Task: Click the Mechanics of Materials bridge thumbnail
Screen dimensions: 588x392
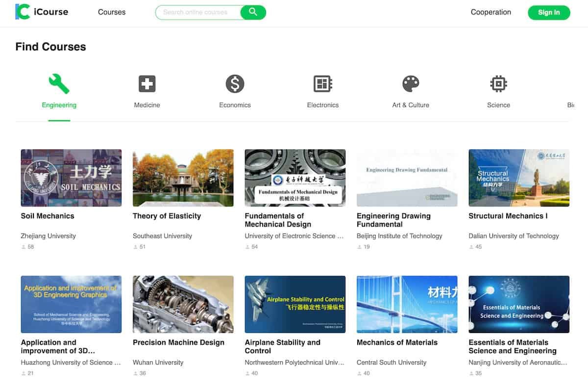Action: pos(407,304)
